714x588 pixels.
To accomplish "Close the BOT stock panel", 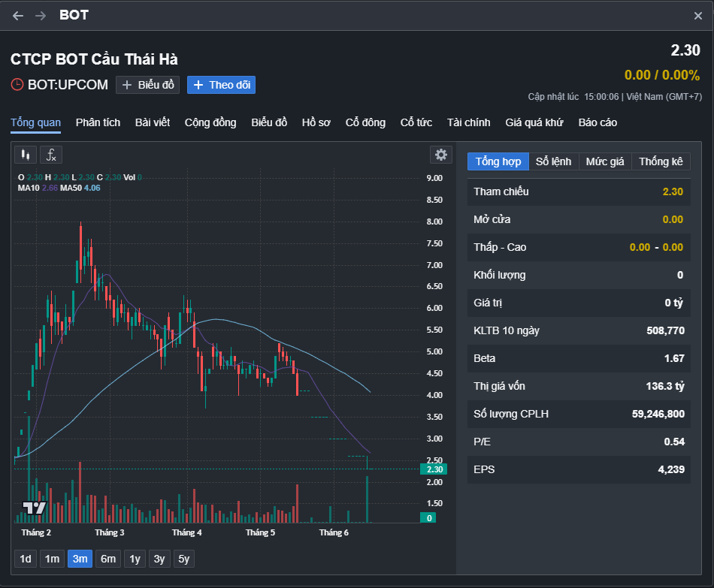I will click(698, 16).
